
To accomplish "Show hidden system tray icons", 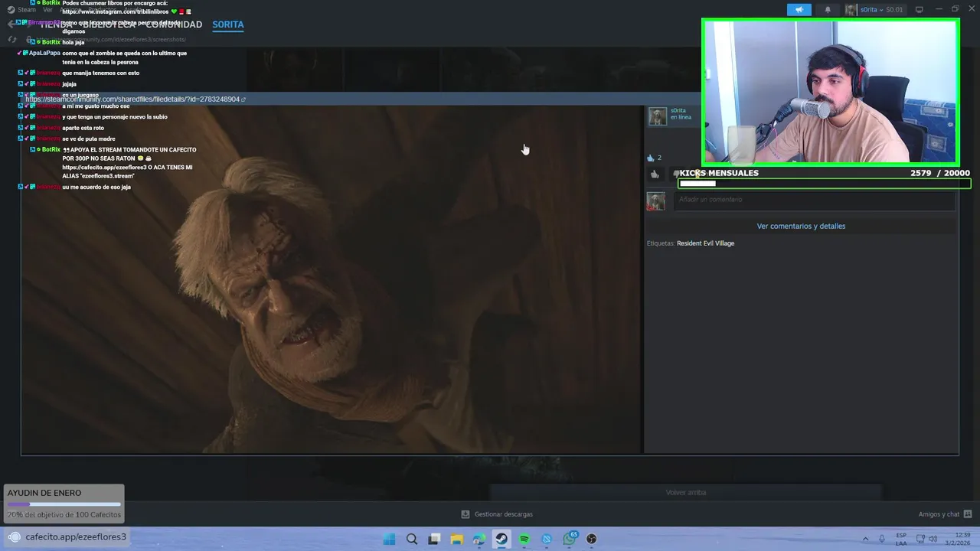I will 865,539.
